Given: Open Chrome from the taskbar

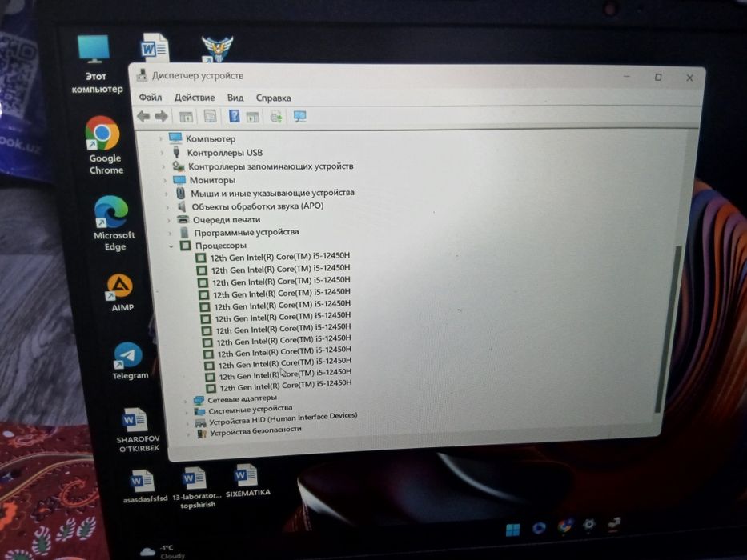Looking at the screenshot, I should click(564, 526).
